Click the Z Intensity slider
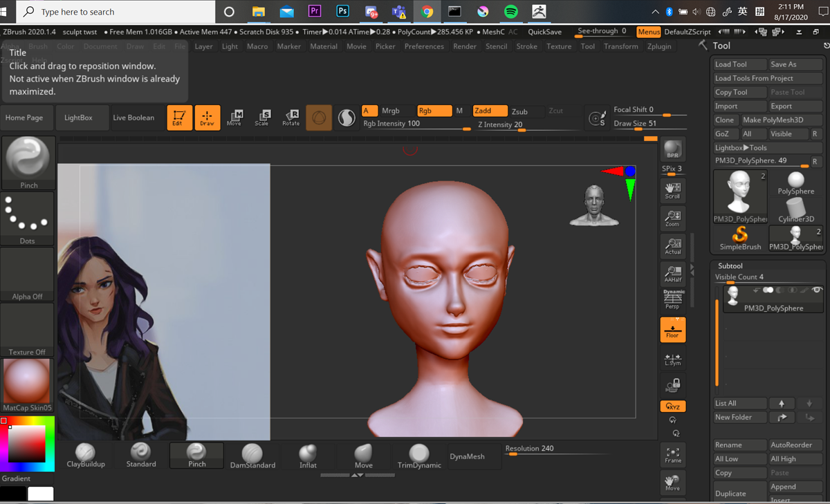 click(x=528, y=125)
